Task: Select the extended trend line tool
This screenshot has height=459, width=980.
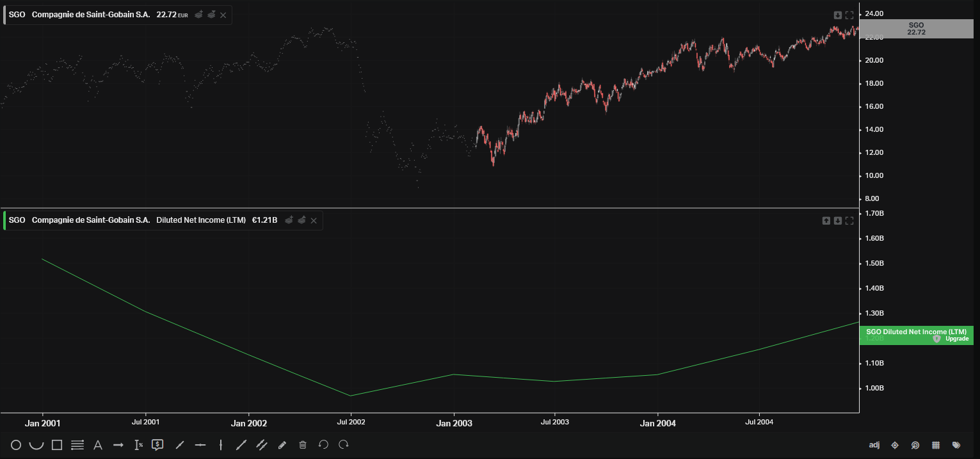Action: coord(241,445)
